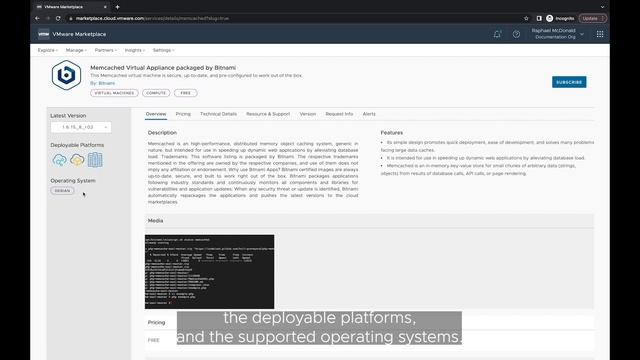
Task: Click the Incognito profile icon
Action: (550, 18)
